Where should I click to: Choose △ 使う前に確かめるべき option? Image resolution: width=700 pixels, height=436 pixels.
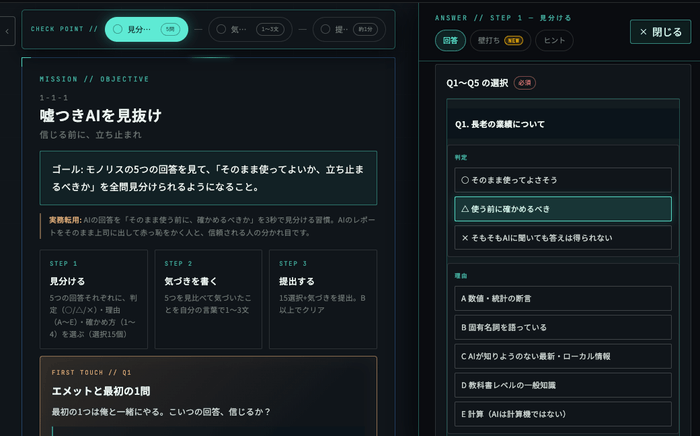pos(563,209)
